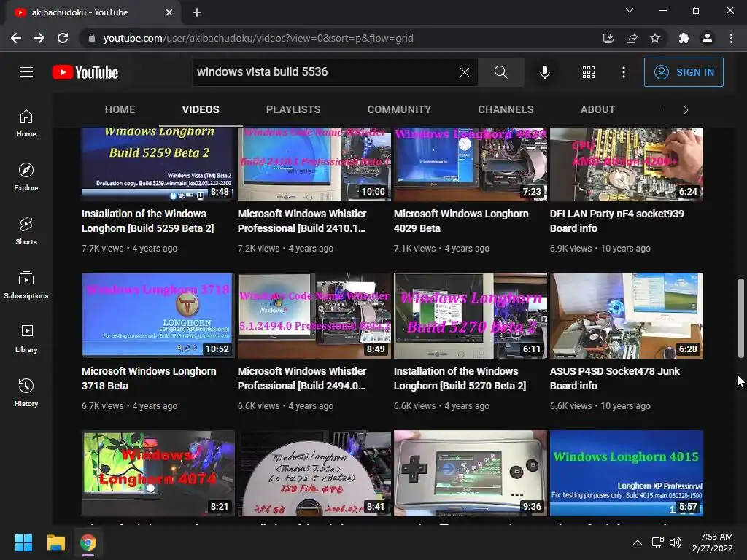
Task: Click the Longhorn 4029 thumbnail 7:23
Action: 471,164
